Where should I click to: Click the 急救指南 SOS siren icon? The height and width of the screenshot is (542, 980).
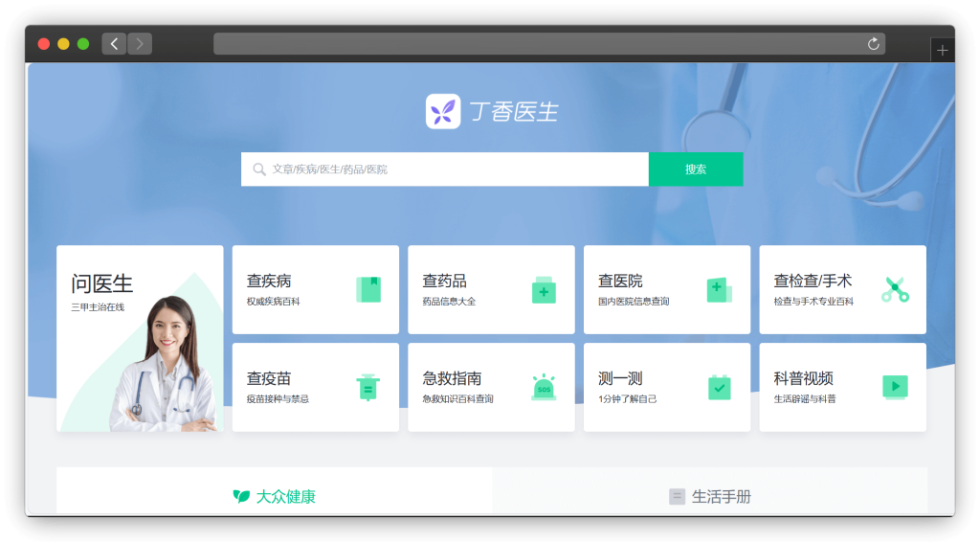[x=544, y=387]
